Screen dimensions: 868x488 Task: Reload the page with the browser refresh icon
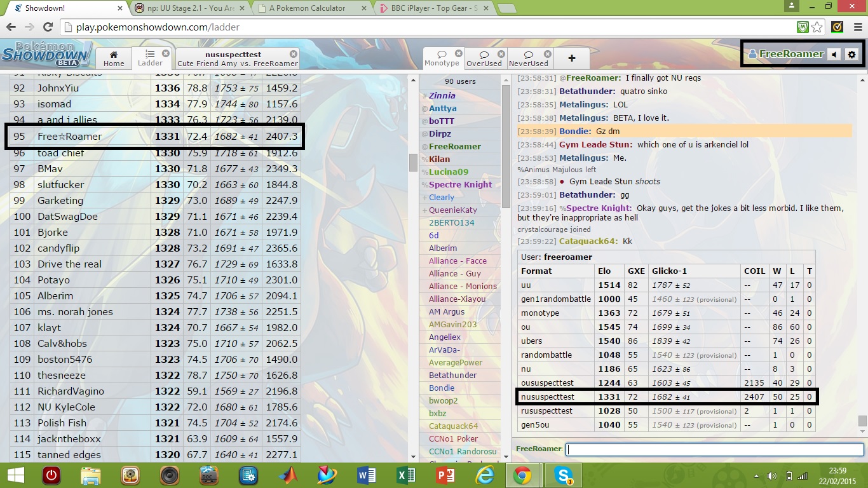(x=48, y=27)
